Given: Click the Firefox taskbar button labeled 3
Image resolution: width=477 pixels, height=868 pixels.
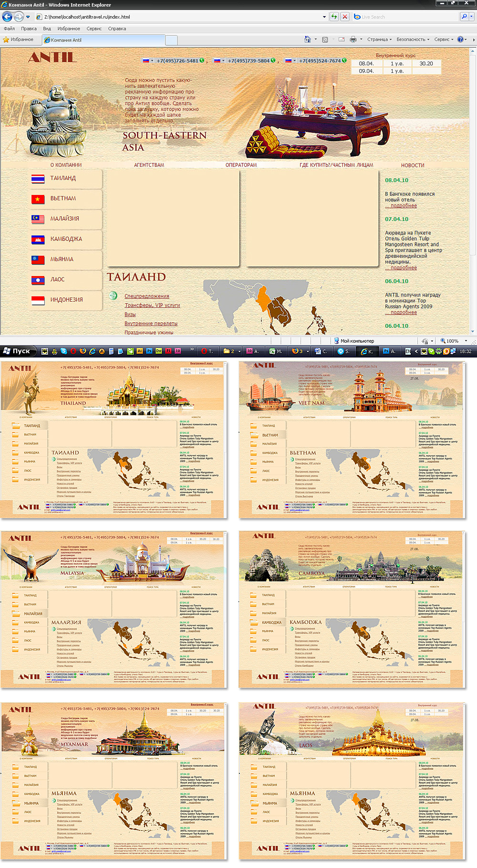Looking at the screenshot, I should (x=301, y=351).
